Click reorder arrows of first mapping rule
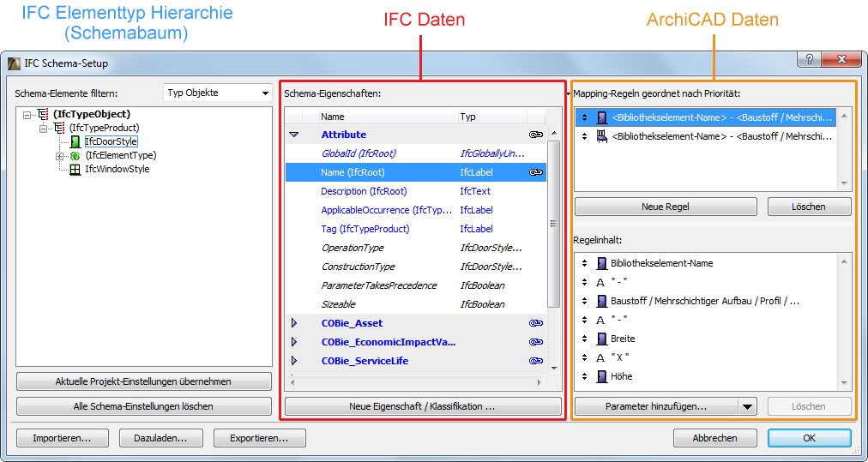This screenshot has width=868, height=462. (x=585, y=117)
